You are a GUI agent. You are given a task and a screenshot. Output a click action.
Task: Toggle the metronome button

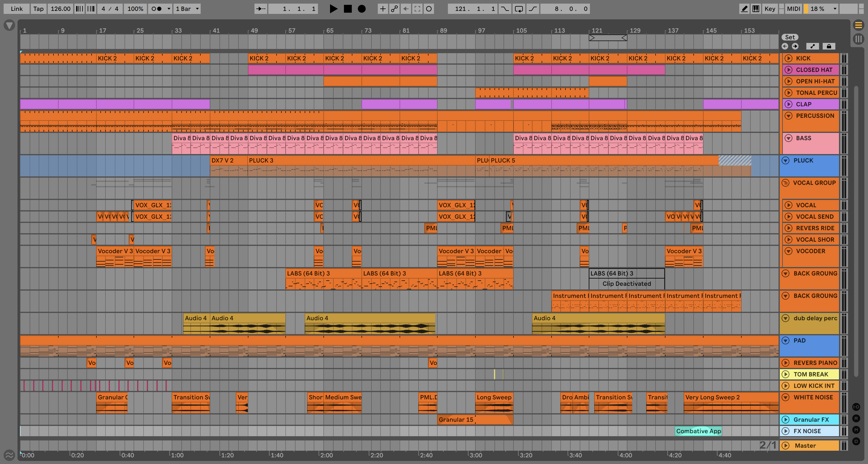pyautogui.click(x=157, y=9)
